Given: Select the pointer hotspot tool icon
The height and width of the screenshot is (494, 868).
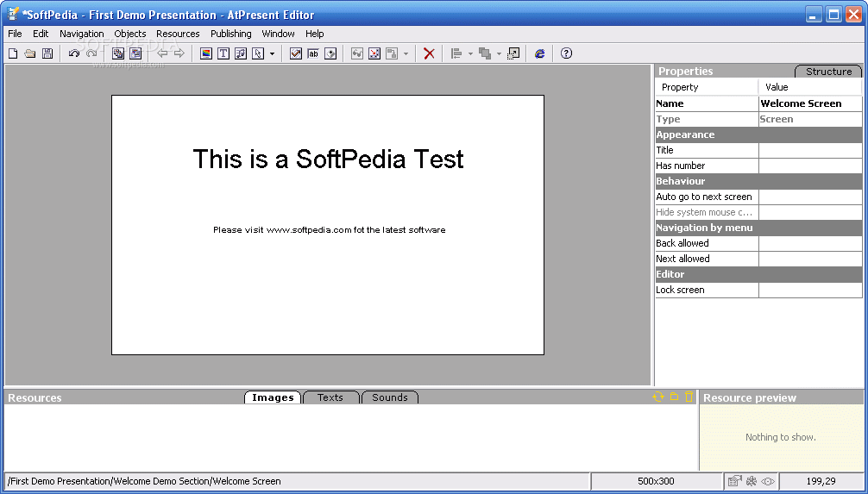Looking at the screenshot, I should (258, 53).
